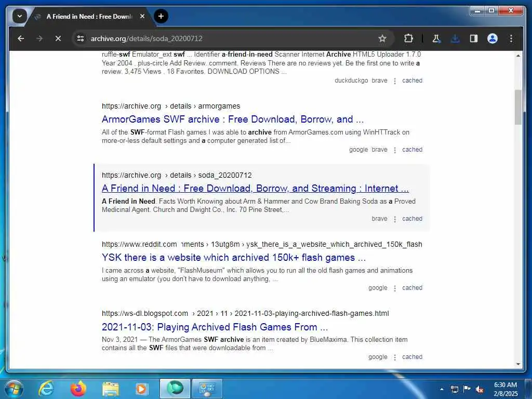Click the archive.org armorgames URL text
The image size is (532, 399).
click(170, 106)
